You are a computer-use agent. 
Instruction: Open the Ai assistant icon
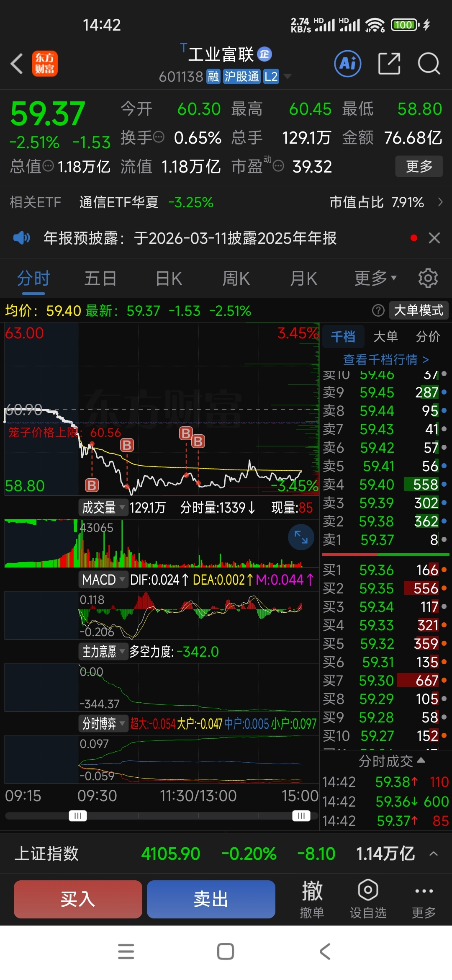tap(347, 64)
